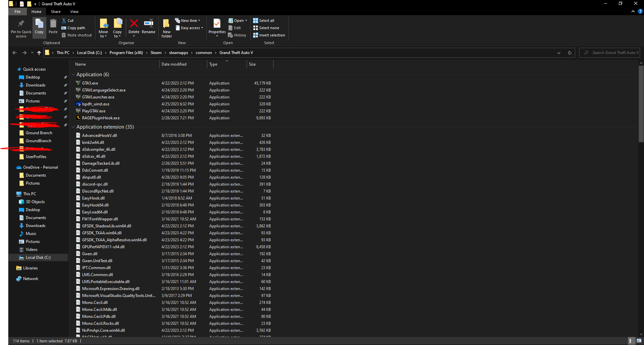Click the Rename icon in Organize group

click(x=148, y=27)
